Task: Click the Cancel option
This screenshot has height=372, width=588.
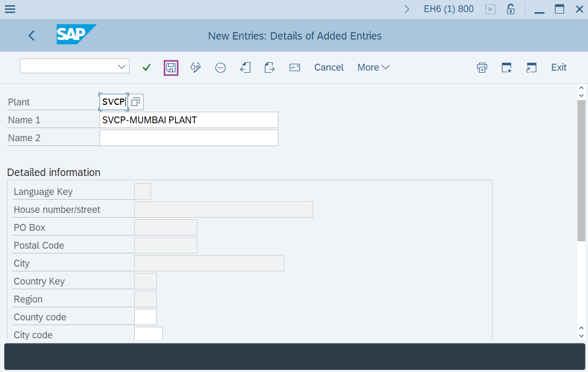Action: [328, 67]
